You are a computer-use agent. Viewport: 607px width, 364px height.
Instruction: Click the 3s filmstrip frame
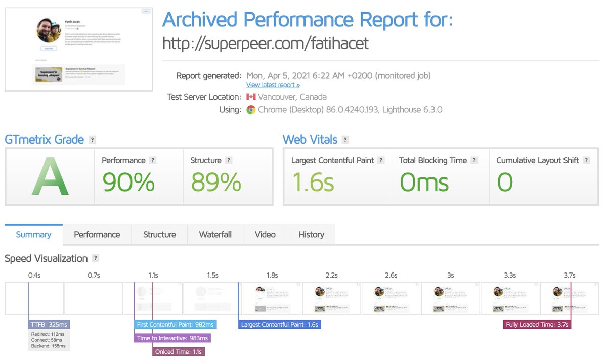(450, 298)
